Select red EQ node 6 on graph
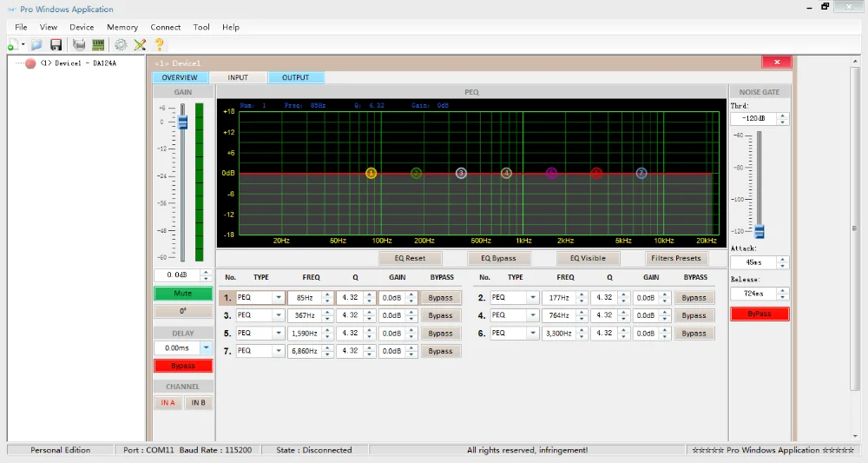The height and width of the screenshot is (463, 868). pos(596,174)
